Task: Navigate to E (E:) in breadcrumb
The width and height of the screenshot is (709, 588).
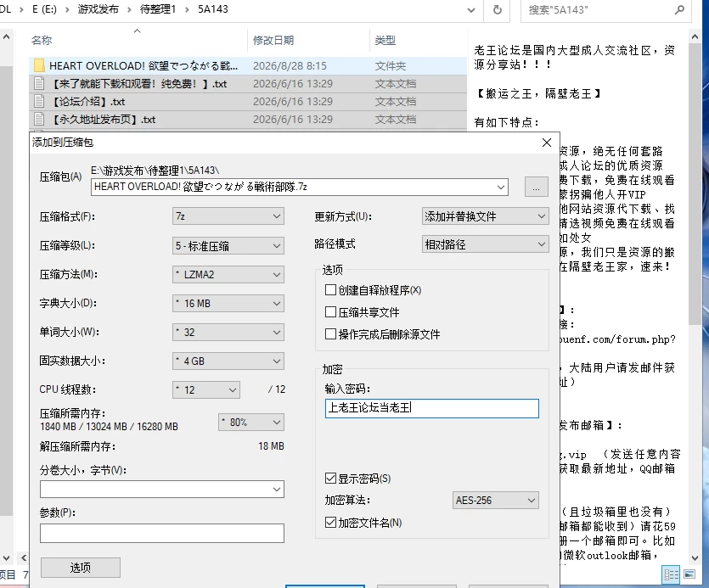Action: (44, 9)
